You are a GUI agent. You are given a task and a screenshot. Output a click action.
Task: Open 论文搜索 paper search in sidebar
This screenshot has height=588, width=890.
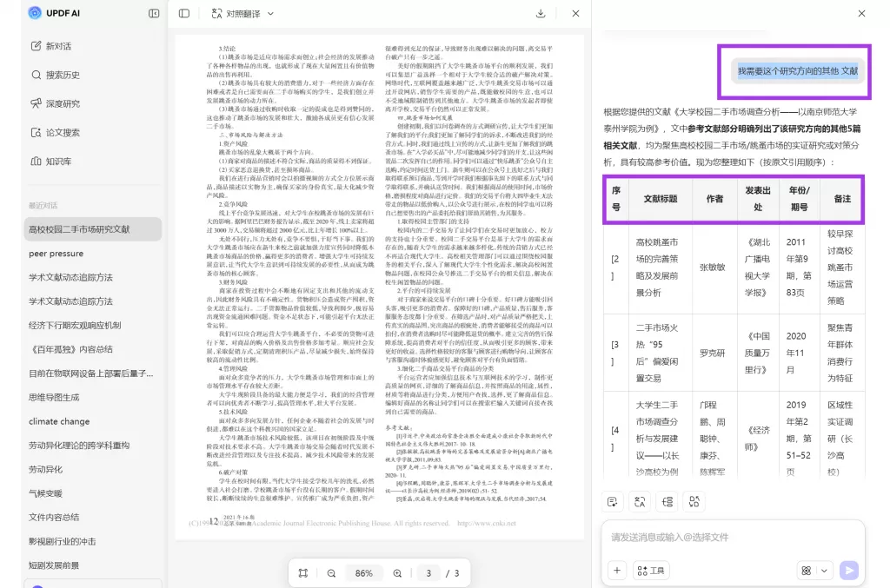(x=52, y=134)
